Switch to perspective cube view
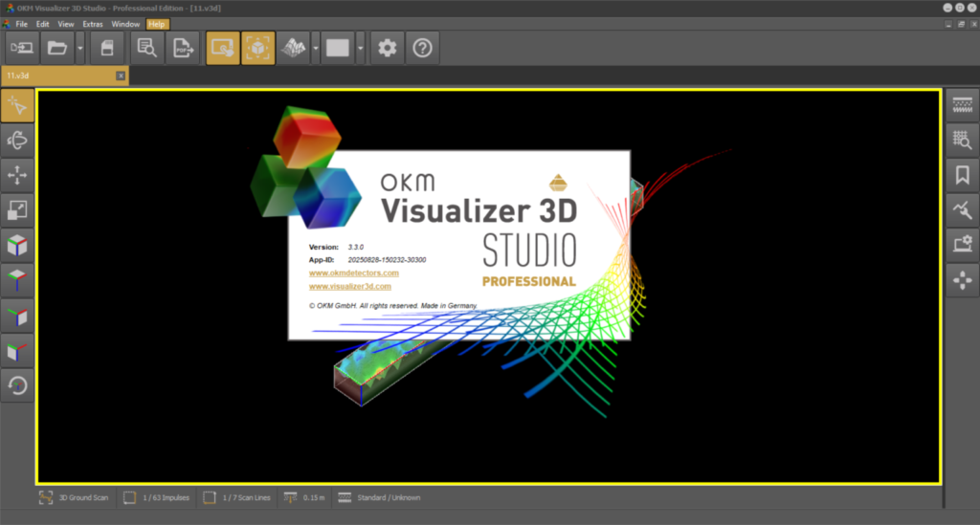The height and width of the screenshot is (525, 980). [18, 246]
